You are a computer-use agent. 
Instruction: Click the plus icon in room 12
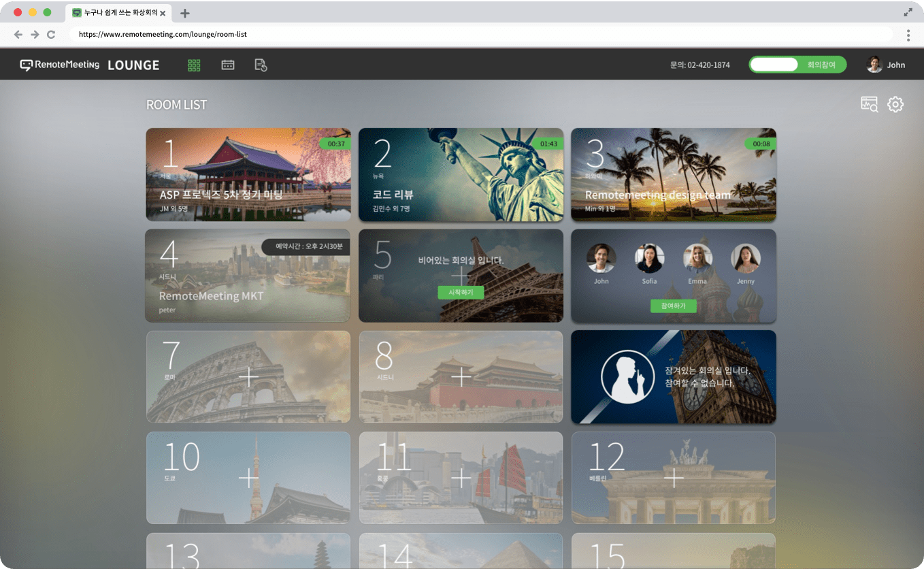pyautogui.click(x=674, y=478)
